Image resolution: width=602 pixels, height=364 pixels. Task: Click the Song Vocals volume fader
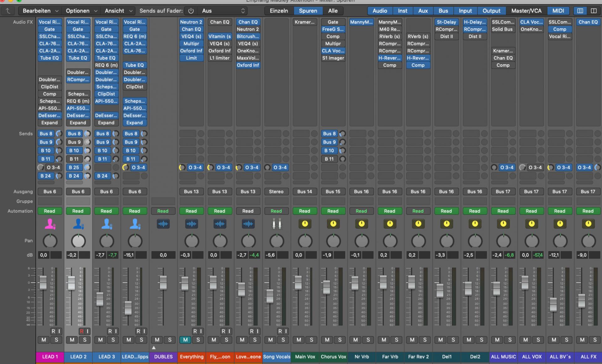tap(270, 296)
